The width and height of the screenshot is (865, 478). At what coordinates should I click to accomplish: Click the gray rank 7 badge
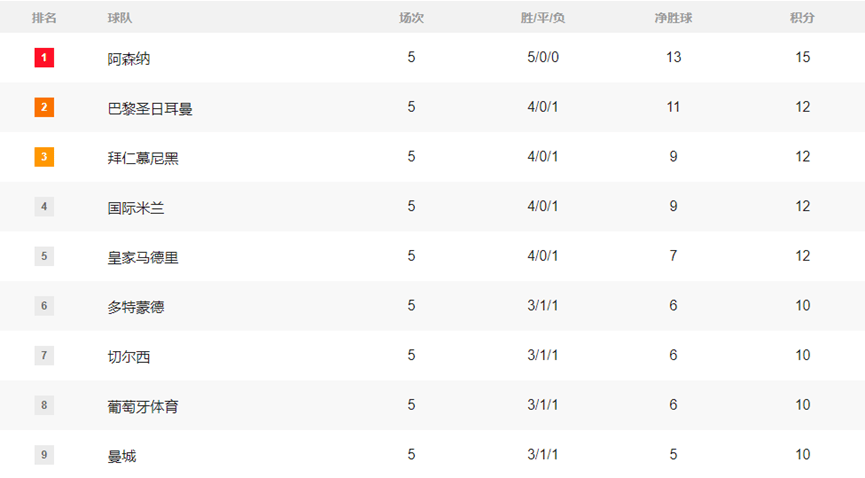point(44,355)
